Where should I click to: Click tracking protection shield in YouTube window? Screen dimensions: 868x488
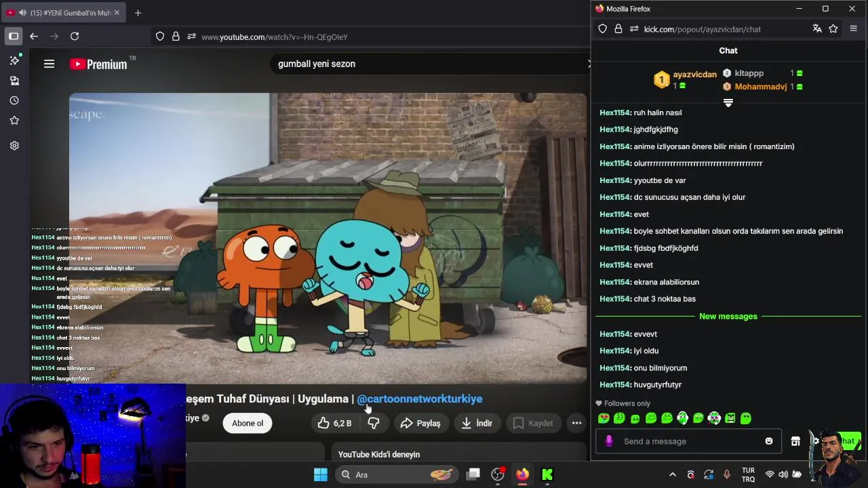click(x=160, y=37)
